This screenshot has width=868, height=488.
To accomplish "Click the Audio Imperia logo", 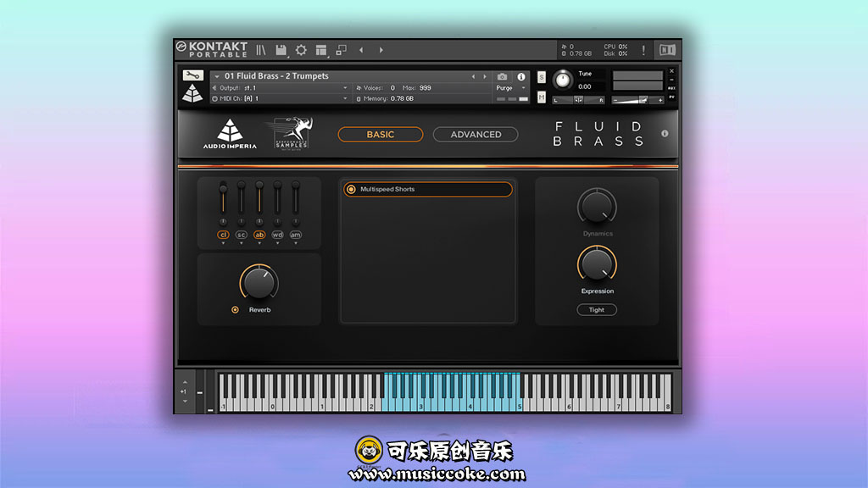I will 230,134.
